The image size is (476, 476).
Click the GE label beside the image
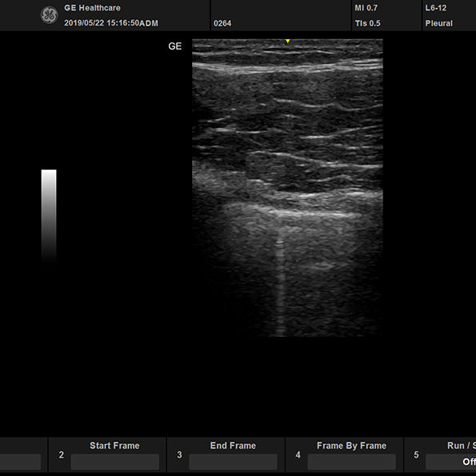tap(175, 46)
